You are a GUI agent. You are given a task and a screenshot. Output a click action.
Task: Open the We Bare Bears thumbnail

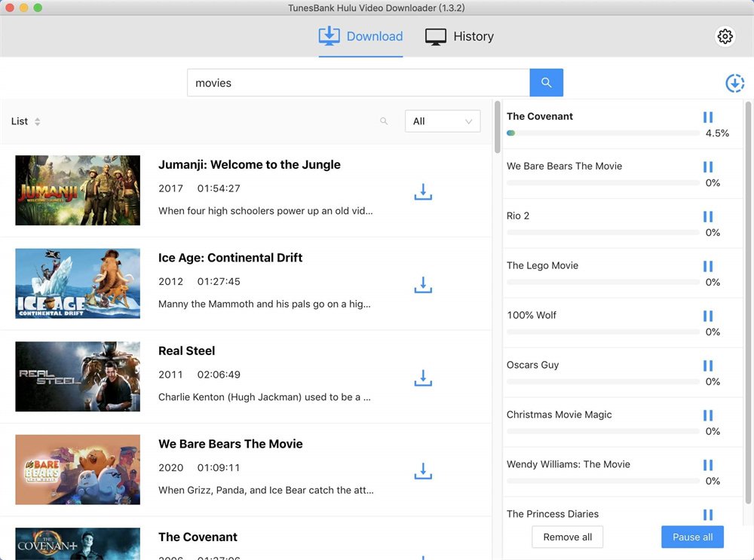click(78, 470)
